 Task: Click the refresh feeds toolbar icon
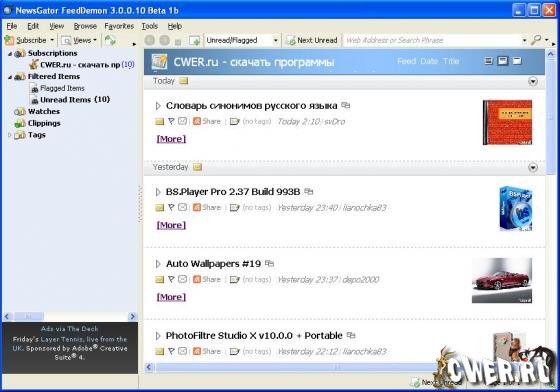[110, 40]
